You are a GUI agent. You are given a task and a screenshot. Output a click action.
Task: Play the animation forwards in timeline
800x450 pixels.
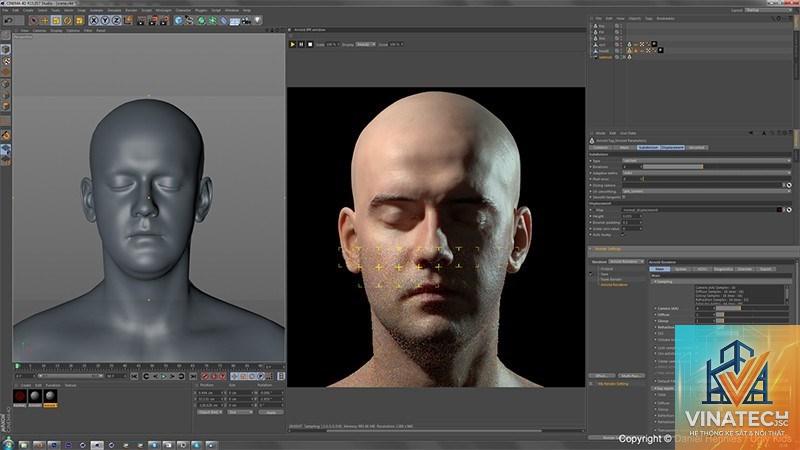coord(163,376)
